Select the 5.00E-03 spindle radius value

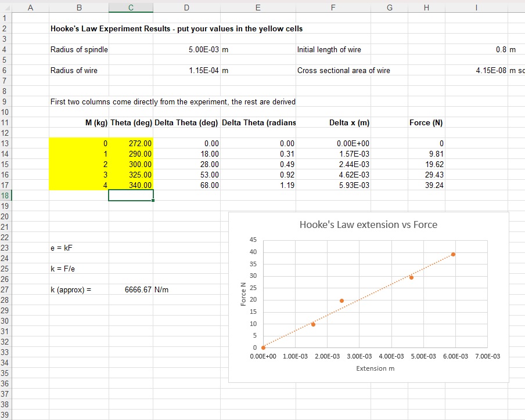point(187,49)
